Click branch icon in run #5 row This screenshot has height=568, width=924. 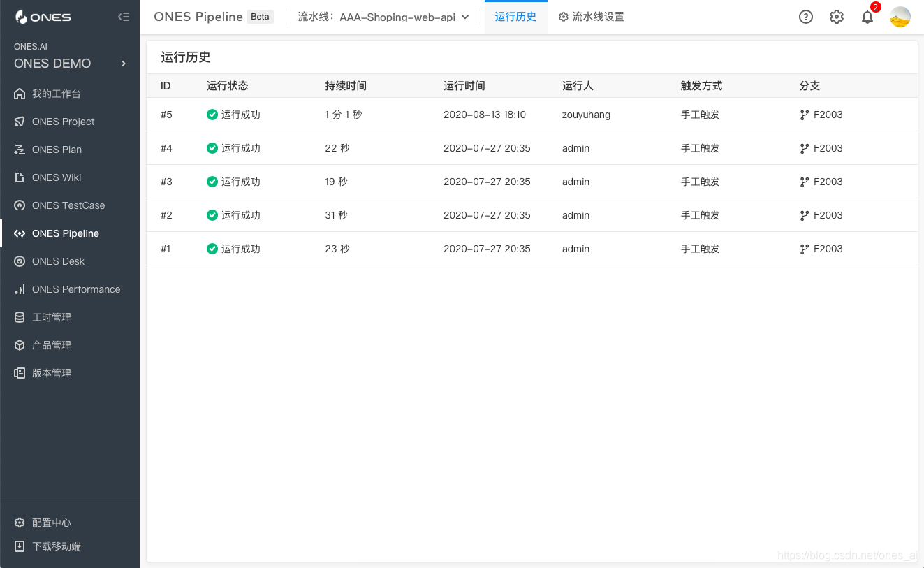(805, 115)
